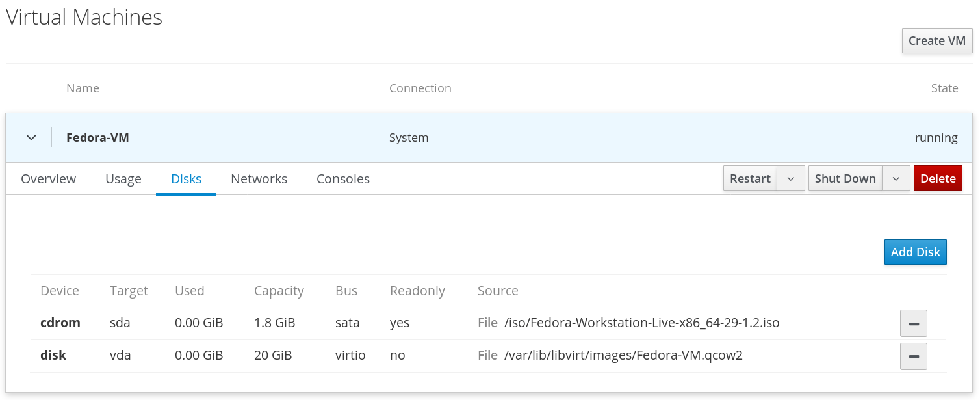Click the Fedora-VM.qcow2 source path
This screenshot has width=980, height=400.
(623, 356)
